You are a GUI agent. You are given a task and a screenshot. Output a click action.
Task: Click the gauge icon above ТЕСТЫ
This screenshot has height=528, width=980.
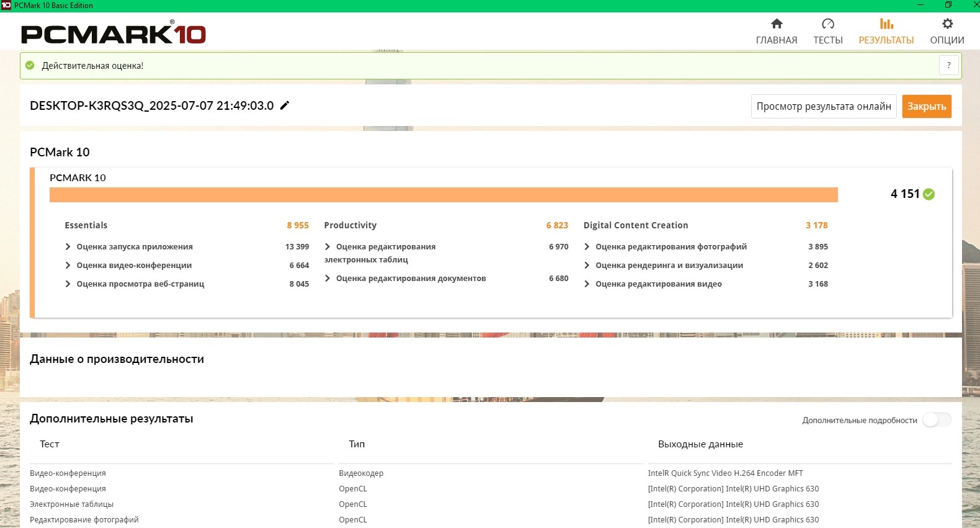[x=828, y=24]
